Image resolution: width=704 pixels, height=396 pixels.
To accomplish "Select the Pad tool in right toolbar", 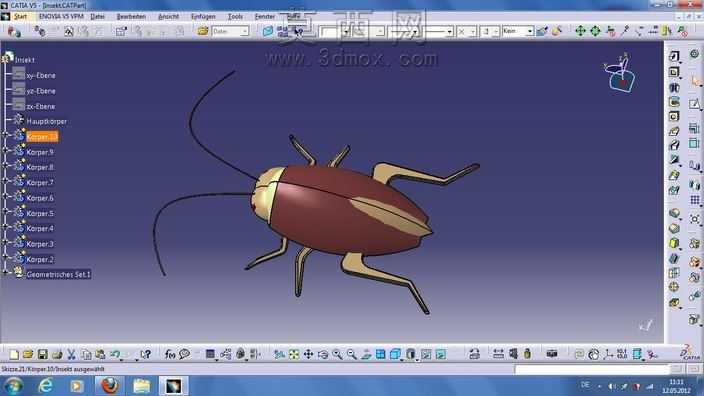I will 674,56.
